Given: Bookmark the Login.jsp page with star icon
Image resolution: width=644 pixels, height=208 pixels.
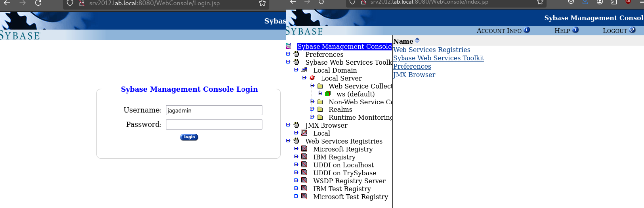Looking at the screenshot, I should [x=262, y=3].
